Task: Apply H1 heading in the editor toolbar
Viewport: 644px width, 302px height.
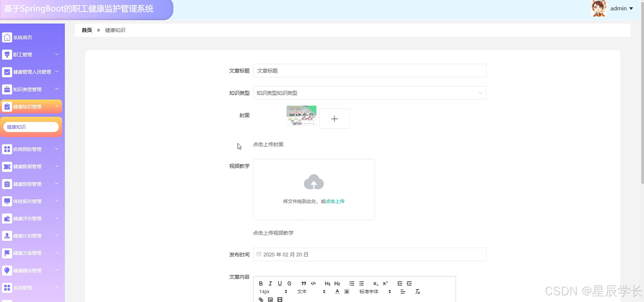Action: 327,283
